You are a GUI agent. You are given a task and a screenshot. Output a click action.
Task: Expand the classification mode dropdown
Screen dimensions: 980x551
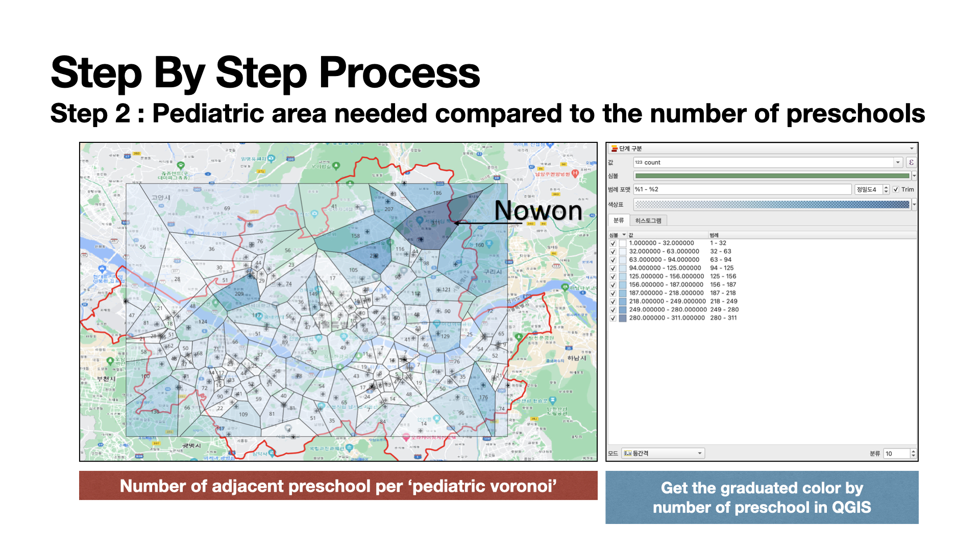[700, 453]
